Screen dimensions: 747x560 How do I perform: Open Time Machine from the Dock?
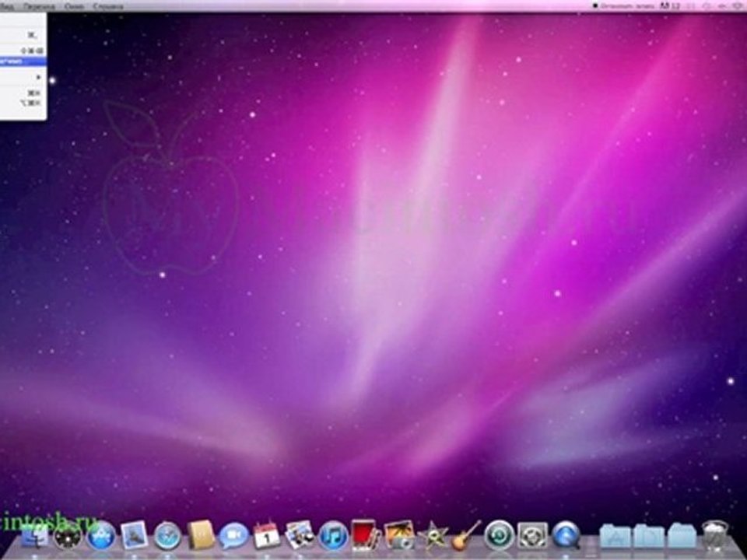coord(500,536)
